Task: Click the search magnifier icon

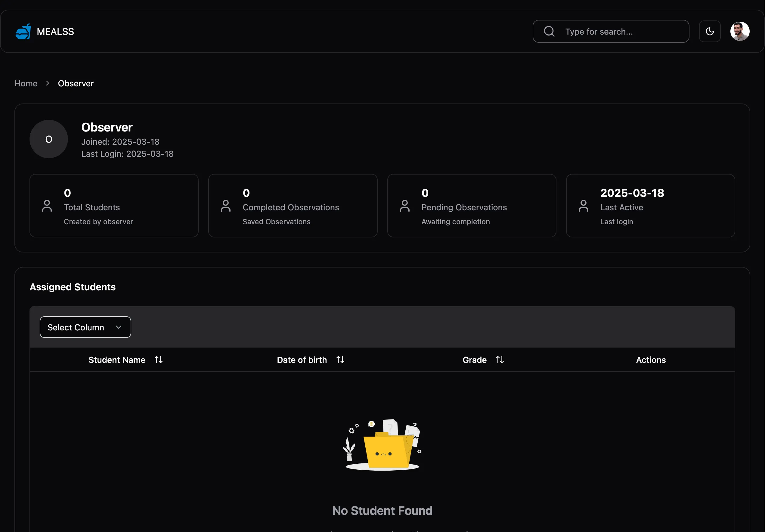Action: point(549,32)
